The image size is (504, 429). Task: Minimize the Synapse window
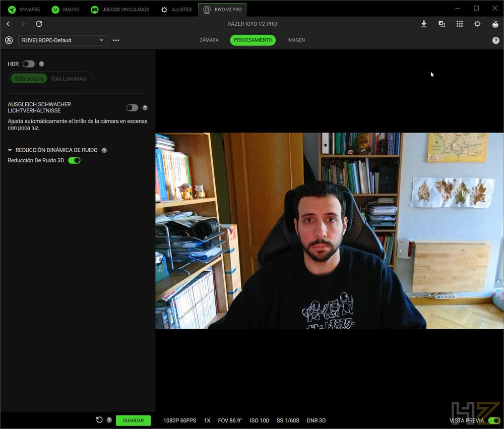pyautogui.click(x=458, y=9)
